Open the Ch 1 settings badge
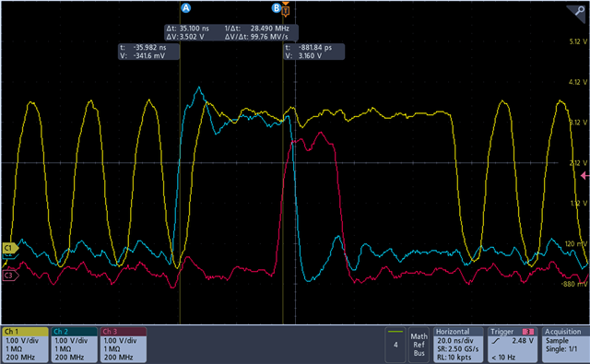590x364 pixels. [25, 345]
